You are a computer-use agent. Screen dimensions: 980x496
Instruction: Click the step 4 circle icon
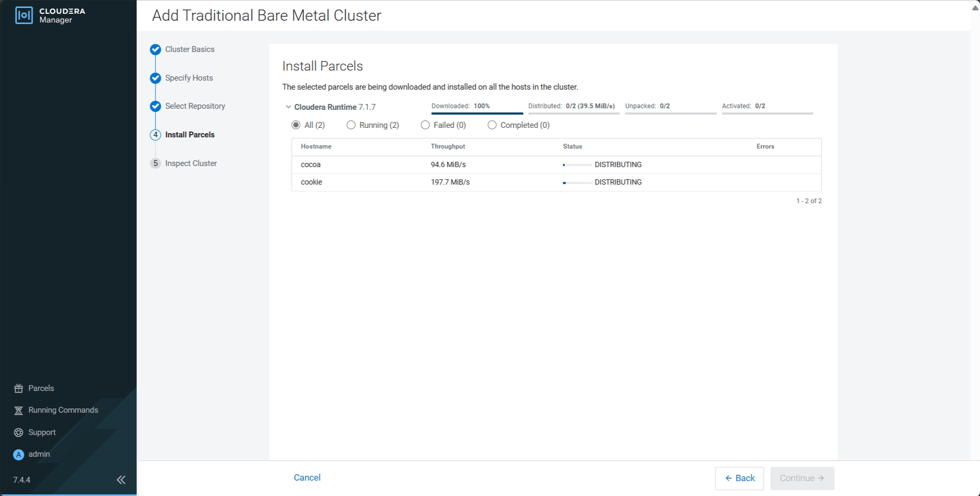155,135
